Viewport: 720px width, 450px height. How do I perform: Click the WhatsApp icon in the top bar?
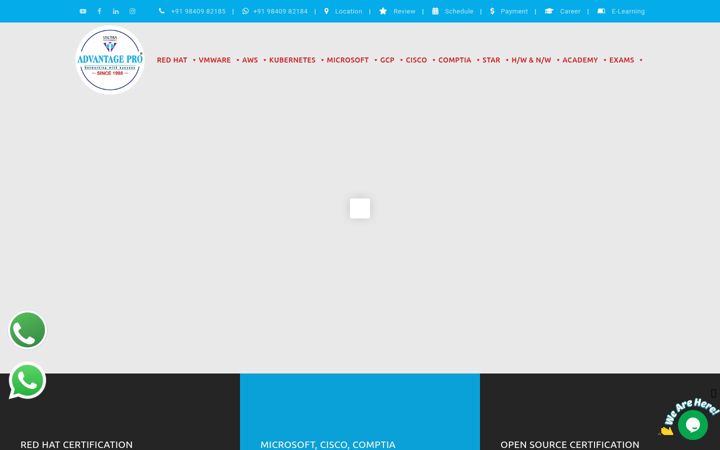(245, 11)
